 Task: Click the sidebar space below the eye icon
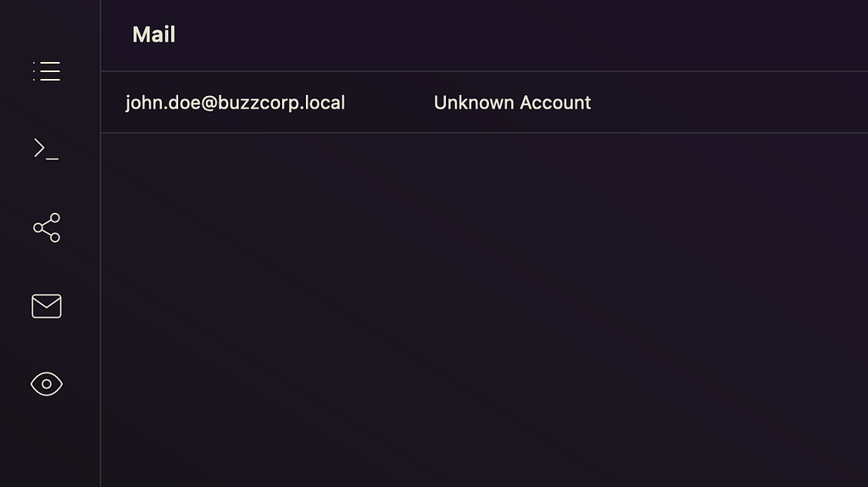coord(47,445)
